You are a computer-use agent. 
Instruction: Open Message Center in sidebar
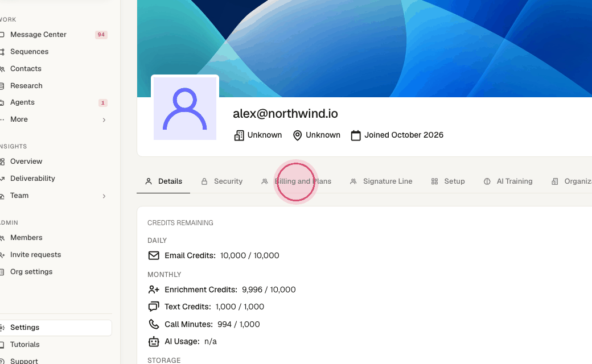click(38, 35)
